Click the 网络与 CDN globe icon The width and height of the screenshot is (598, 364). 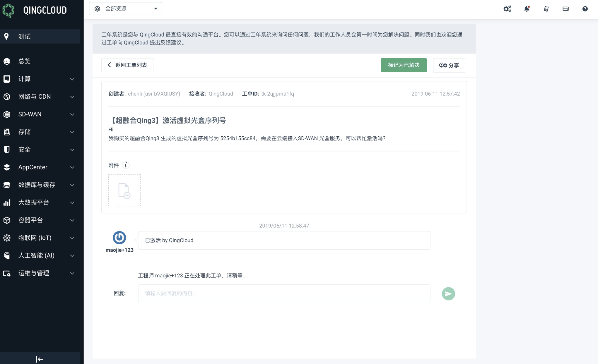pos(7,97)
